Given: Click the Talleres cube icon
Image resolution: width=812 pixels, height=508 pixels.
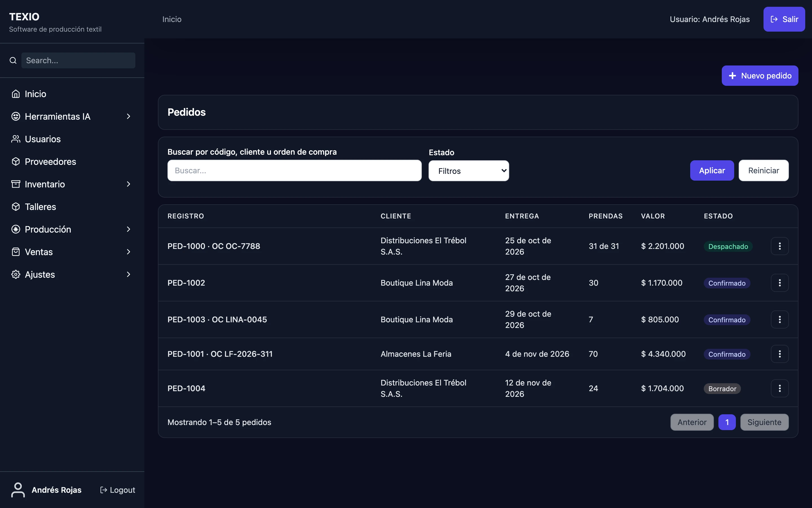Looking at the screenshot, I should 16,207.
